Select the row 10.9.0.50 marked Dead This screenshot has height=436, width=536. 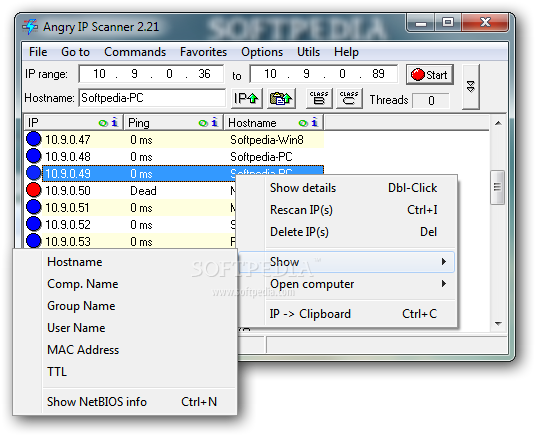pos(130,190)
